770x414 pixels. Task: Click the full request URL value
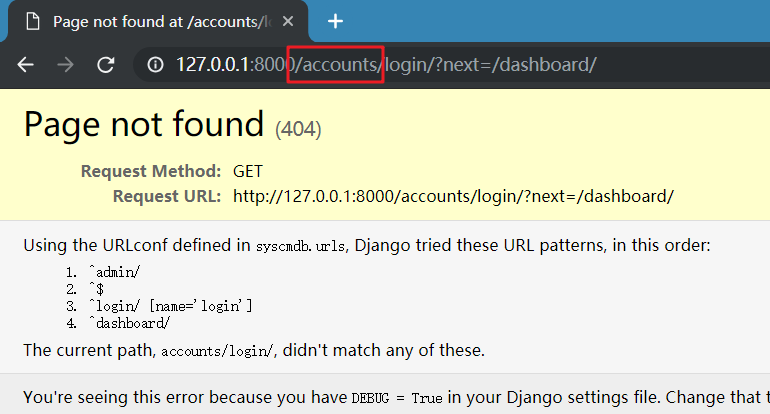tap(453, 196)
